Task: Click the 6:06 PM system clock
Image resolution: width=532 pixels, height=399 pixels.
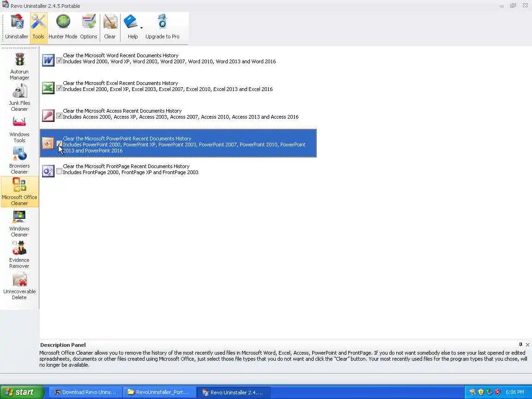Action: [515, 392]
